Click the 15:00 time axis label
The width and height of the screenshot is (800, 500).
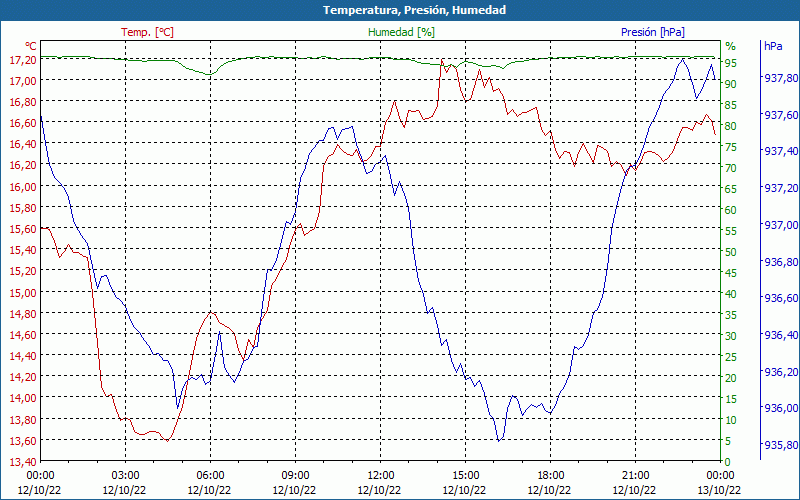(x=465, y=476)
